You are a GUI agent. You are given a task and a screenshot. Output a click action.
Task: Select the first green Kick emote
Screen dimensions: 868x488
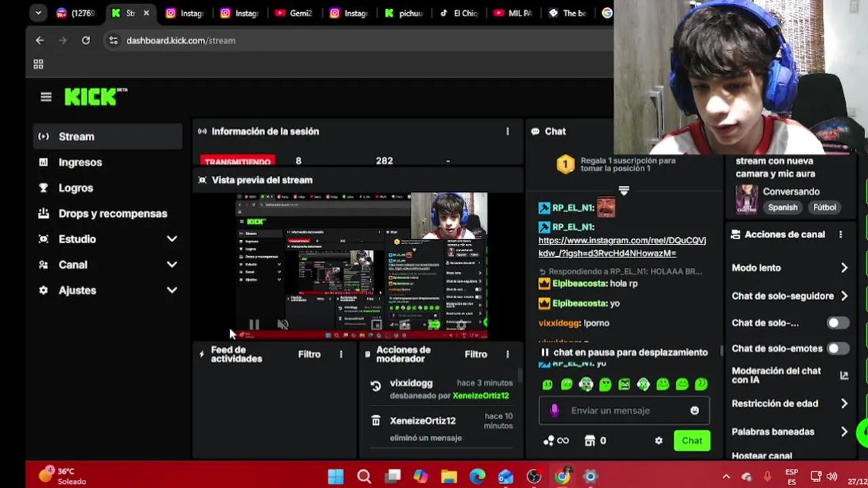pyautogui.click(x=548, y=384)
